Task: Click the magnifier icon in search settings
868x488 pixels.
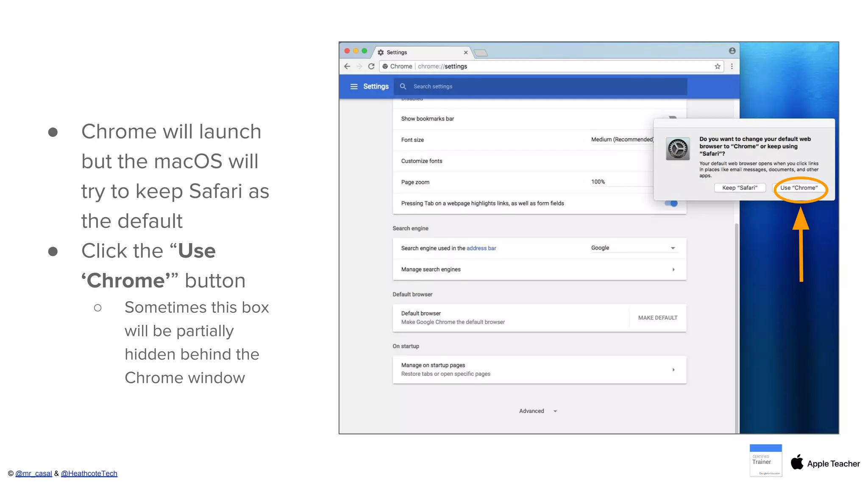Action: coord(403,86)
